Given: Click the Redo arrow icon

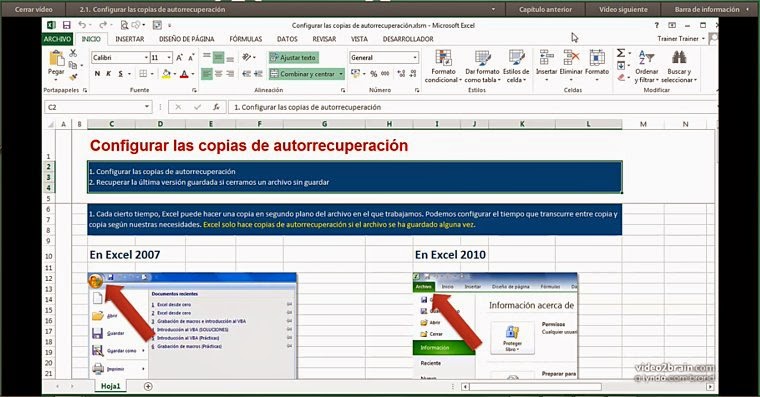Looking at the screenshot, I should (x=102, y=25).
